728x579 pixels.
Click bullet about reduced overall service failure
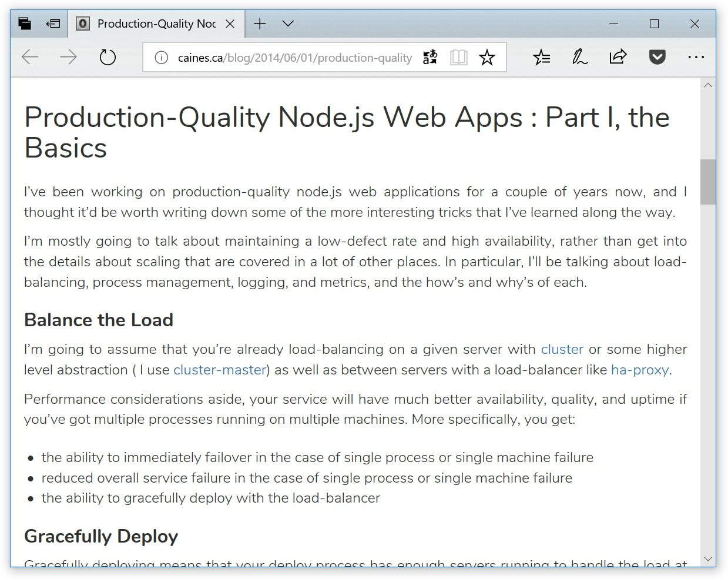click(x=307, y=478)
